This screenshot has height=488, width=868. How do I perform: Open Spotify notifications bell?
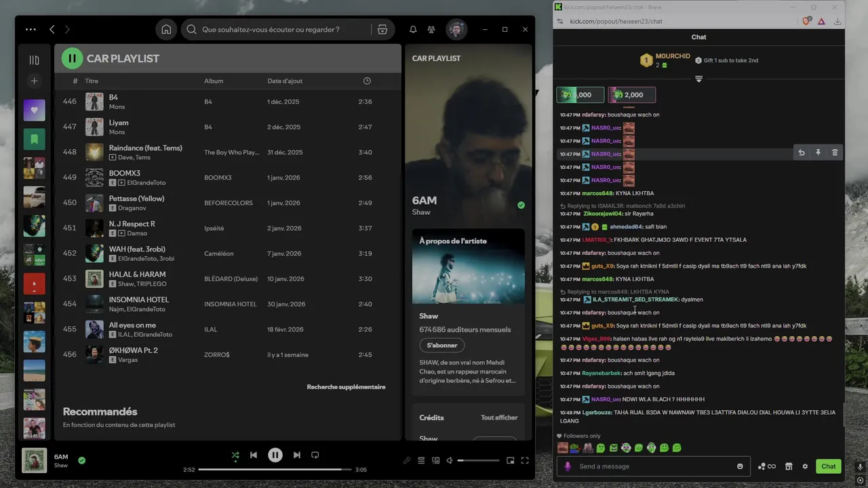(x=413, y=29)
